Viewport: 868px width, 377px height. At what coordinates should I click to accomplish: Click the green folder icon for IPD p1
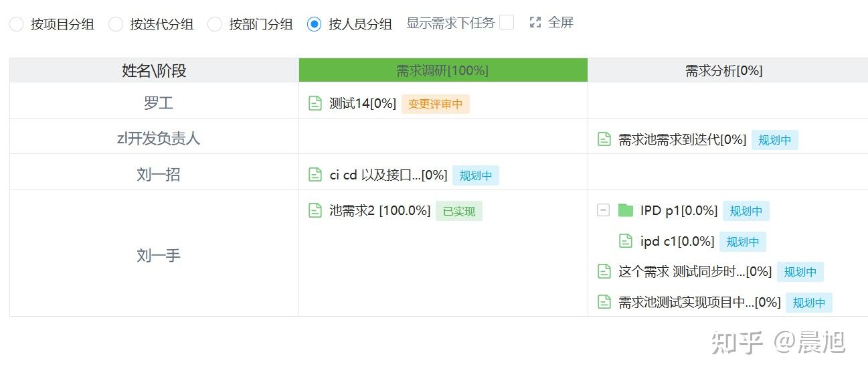pos(625,210)
